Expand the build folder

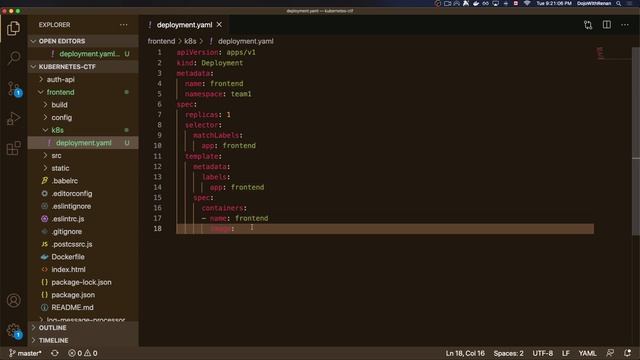tap(83, 105)
